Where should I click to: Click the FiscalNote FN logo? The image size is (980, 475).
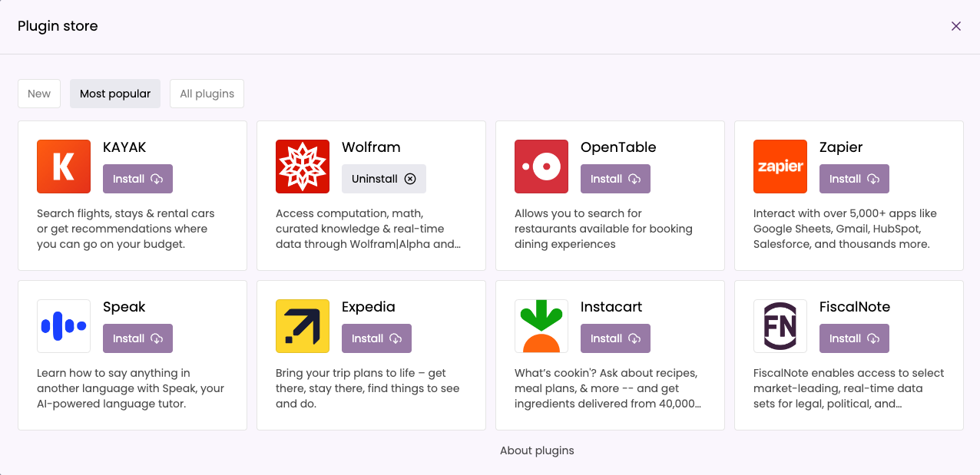tap(780, 326)
